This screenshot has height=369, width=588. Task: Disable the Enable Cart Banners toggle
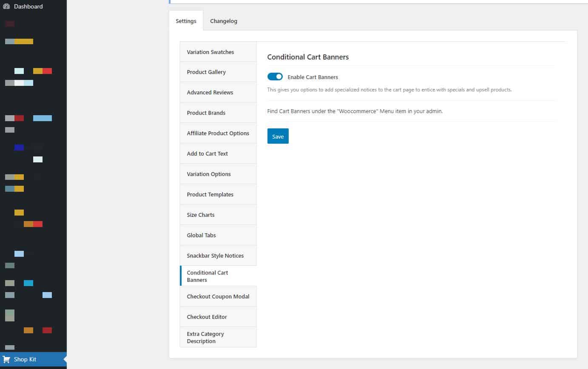[x=275, y=77]
